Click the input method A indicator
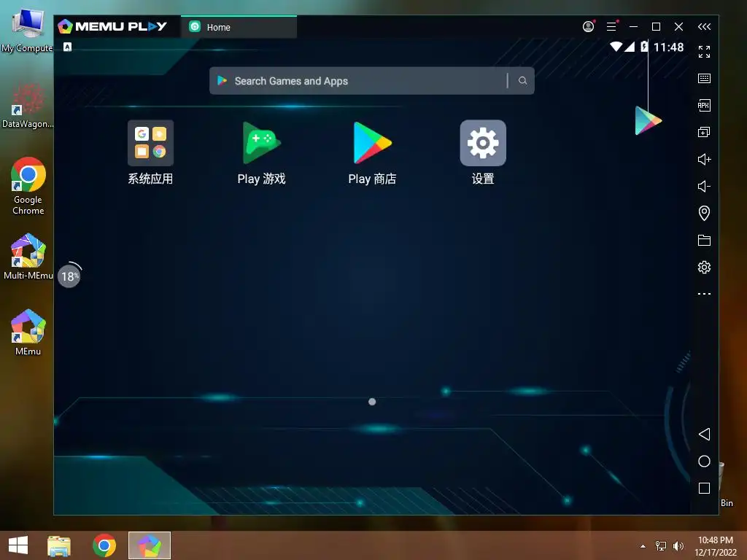 click(x=68, y=47)
